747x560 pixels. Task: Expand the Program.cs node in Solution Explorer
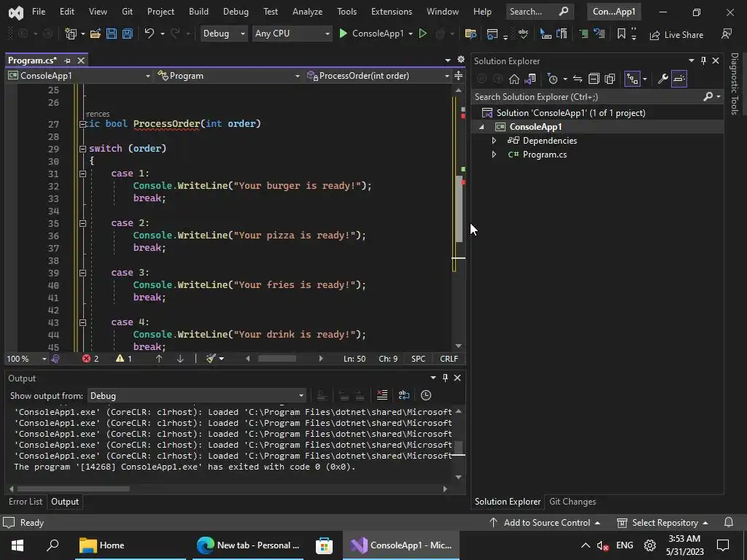coord(494,155)
